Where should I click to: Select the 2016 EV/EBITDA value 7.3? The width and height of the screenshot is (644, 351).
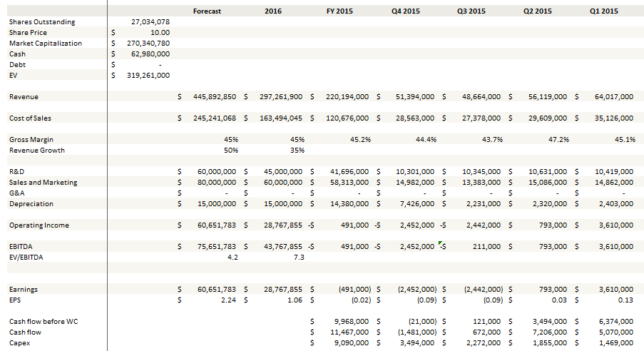pyautogui.click(x=299, y=257)
